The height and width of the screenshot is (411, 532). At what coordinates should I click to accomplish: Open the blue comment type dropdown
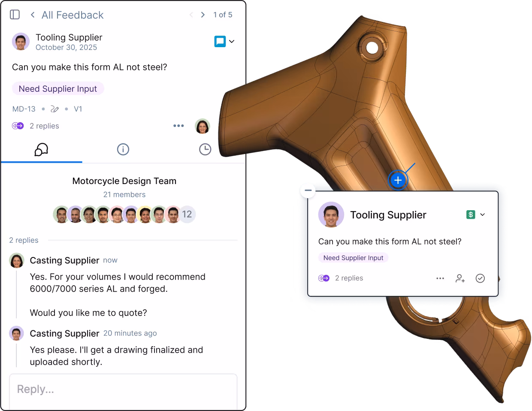point(224,42)
